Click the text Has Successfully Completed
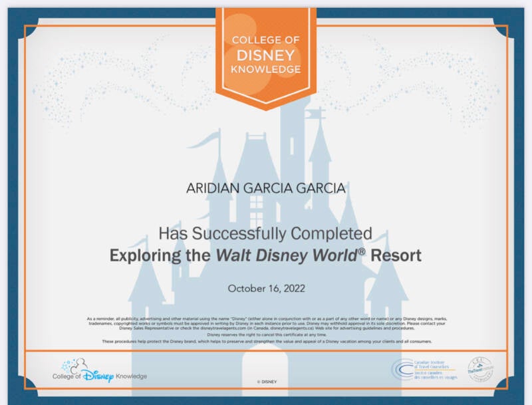This screenshot has width=532, height=405. 265,233
